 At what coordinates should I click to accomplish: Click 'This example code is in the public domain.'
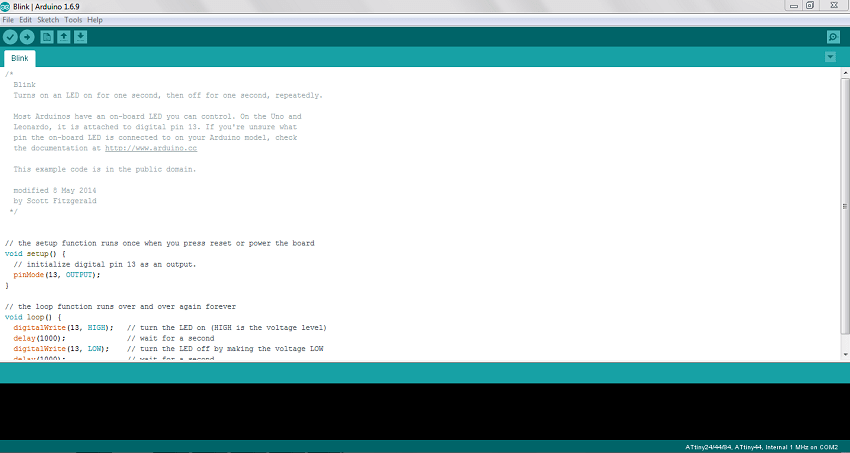(x=105, y=169)
